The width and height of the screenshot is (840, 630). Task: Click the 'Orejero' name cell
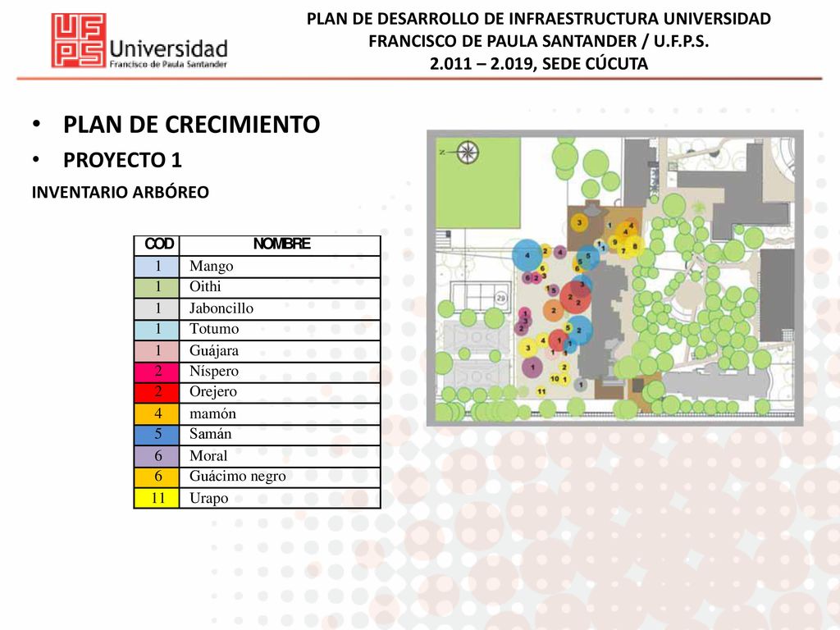[x=280, y=392]
